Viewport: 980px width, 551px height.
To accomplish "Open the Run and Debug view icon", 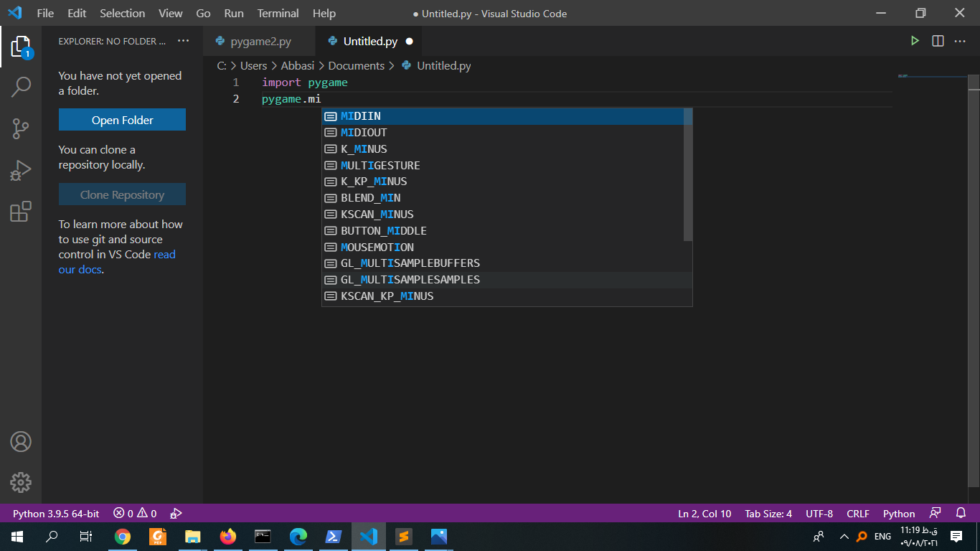I will point(21,170).
